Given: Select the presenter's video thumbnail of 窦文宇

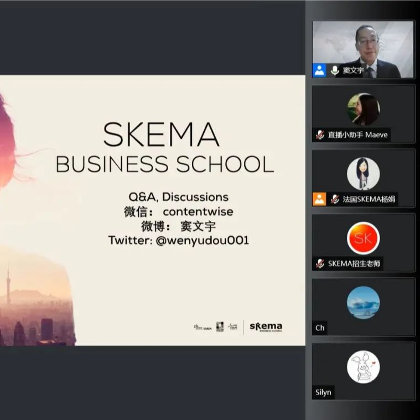Looking at the screenshot, I should (x=363, y=49).
